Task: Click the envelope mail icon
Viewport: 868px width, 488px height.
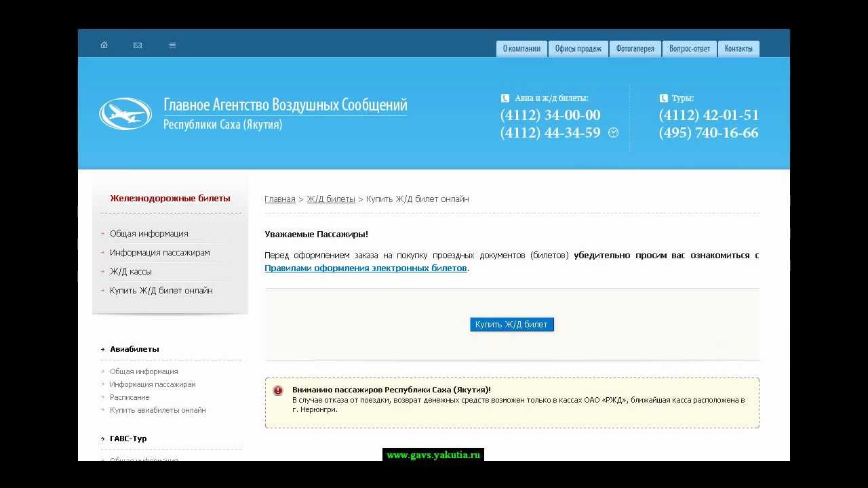Action: tap(138, 45)
